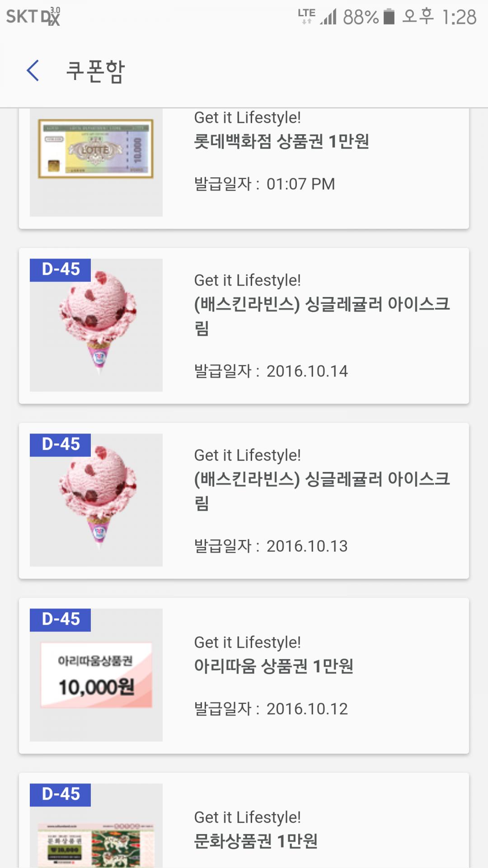488x868 pixels.
Task: Tap the SKT carrier logo
Action: pos(33,17)
